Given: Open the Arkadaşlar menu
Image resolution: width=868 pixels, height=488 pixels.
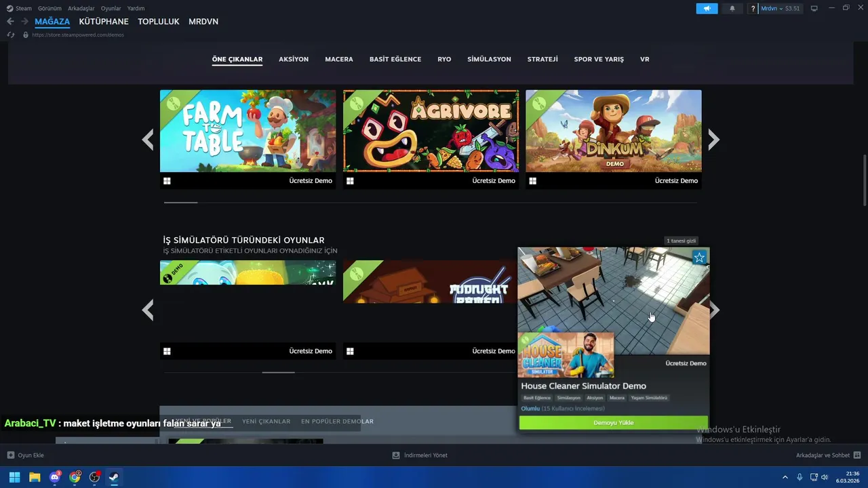Looking at the screenshot, I should click(x=81, y=8).
